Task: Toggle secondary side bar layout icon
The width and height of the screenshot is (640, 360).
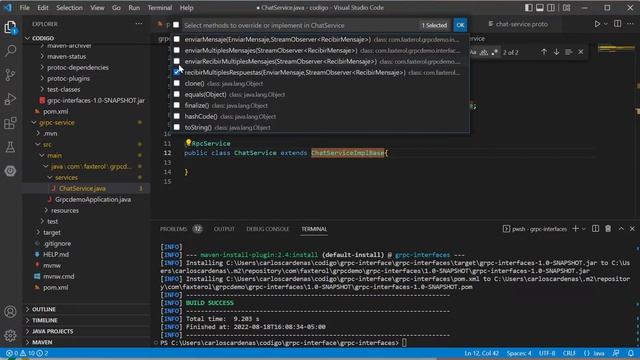Action: point(551,8)
